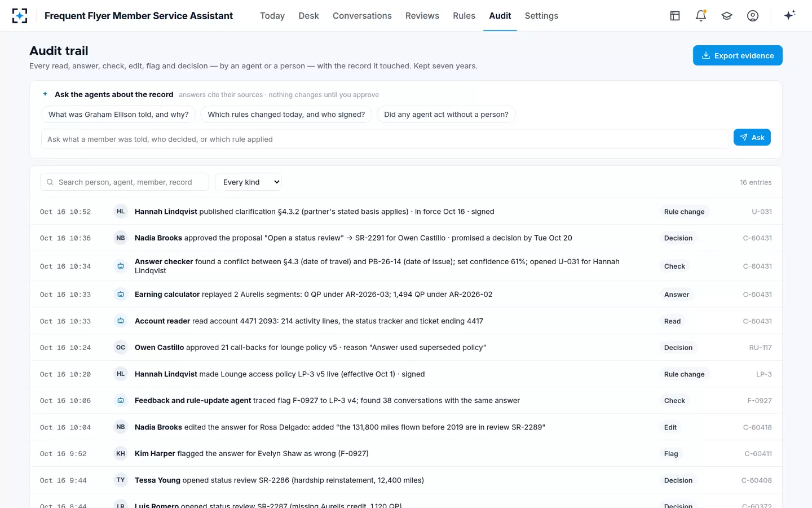Viewport: 812px width, 508px height.
Task: Click the OC avatar for Owen Castillo
Action: (121, 348)
